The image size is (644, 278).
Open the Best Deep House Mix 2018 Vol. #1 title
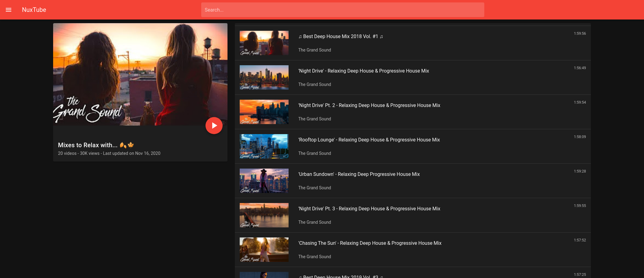[340, 37]
